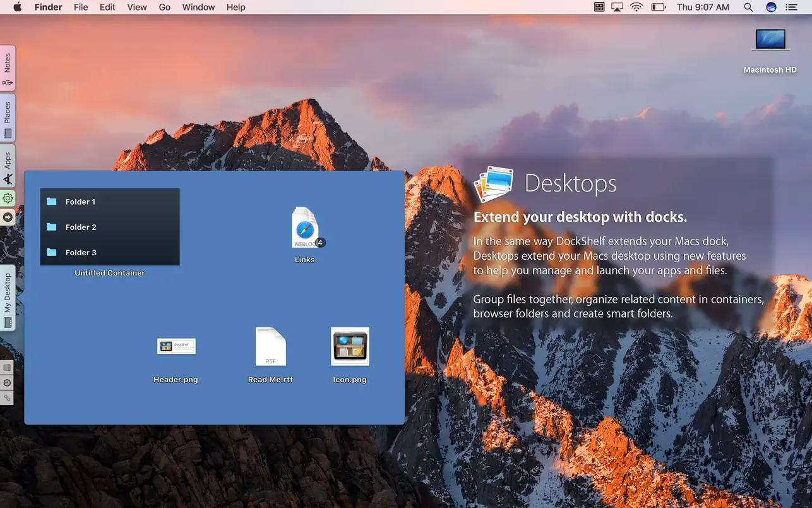Image resolution: width=812 pixels, height=508 pixels.
Task: Open the Links webloc stack icon
Action: click(x=305, y=229)
